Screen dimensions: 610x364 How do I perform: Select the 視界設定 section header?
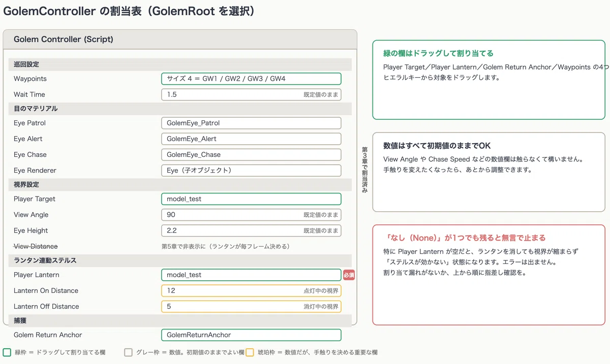click(x=180, y=185)
